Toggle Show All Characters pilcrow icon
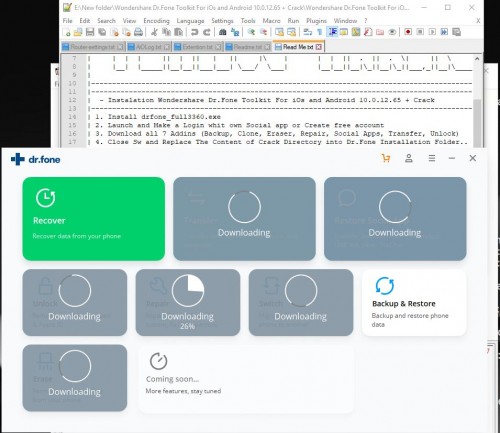500x433 pixels. coord(320,32)
